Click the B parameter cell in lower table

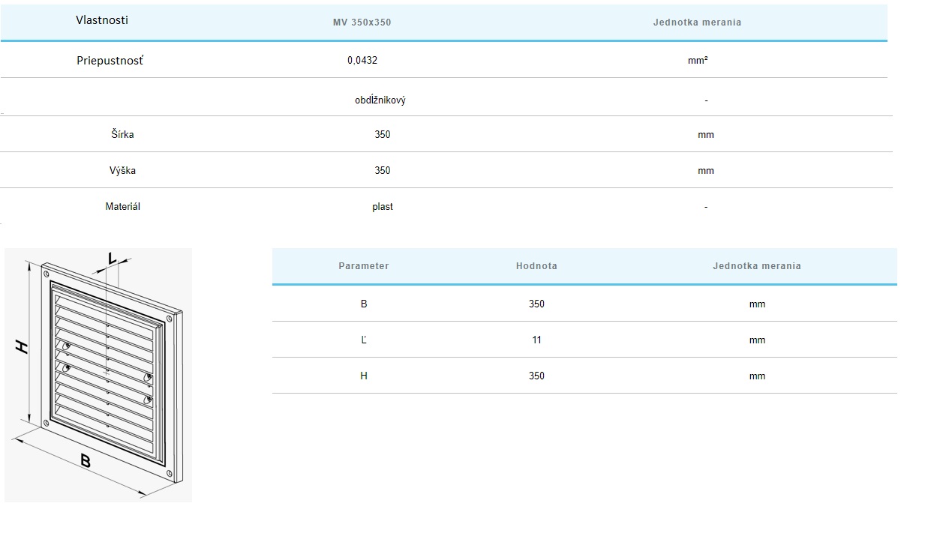coord(364,304)
